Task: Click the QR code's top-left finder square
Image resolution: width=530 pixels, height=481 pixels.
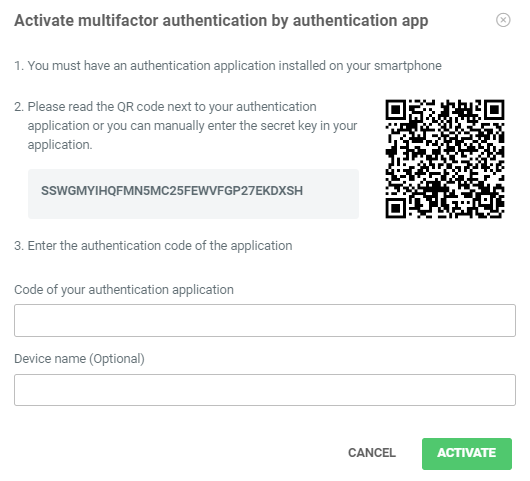Action: 395,110
